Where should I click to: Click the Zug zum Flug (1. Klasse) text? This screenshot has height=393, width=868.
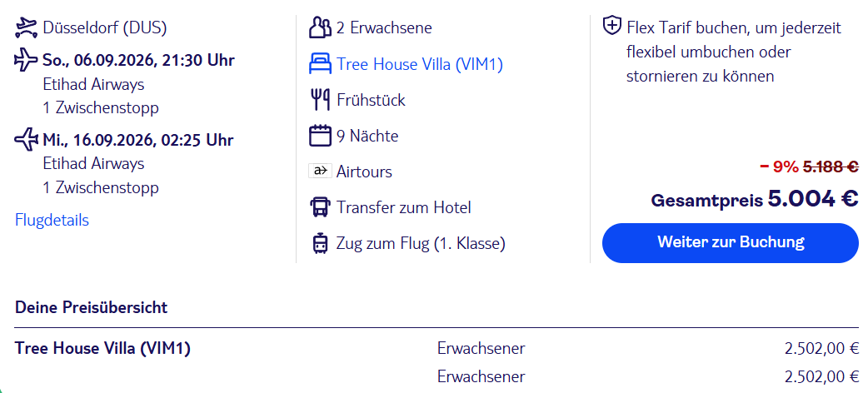click(421, 244)
